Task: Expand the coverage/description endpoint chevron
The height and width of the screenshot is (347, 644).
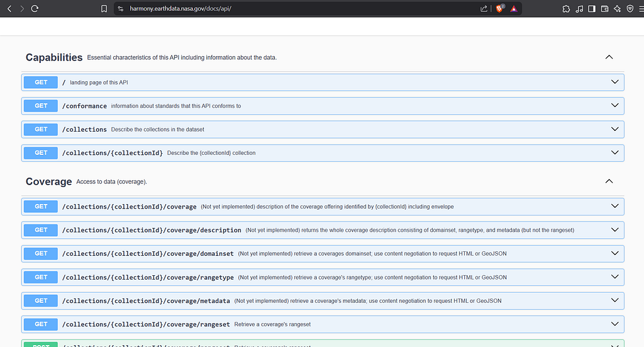Action: pyautogui.click(x=615, y=230)
